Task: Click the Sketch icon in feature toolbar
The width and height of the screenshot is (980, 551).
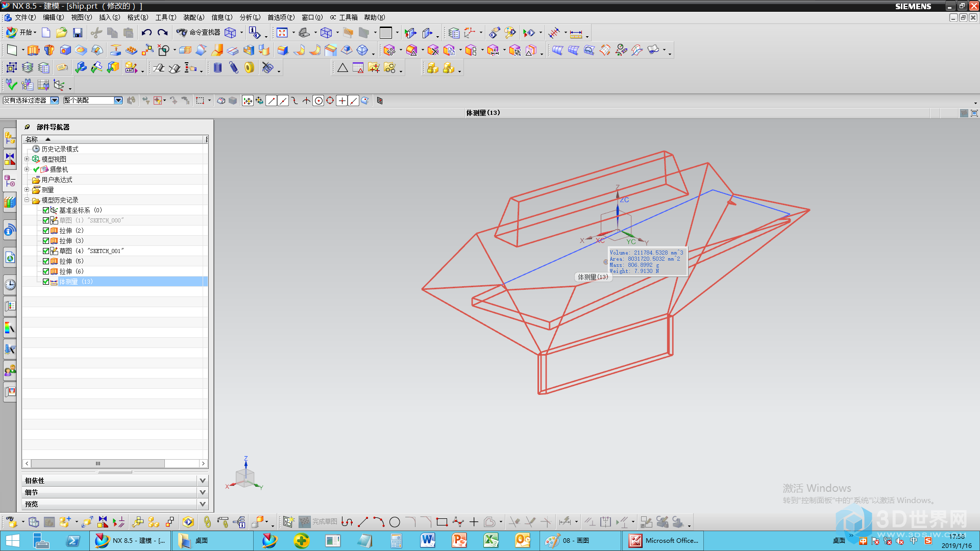Action: 12,50
